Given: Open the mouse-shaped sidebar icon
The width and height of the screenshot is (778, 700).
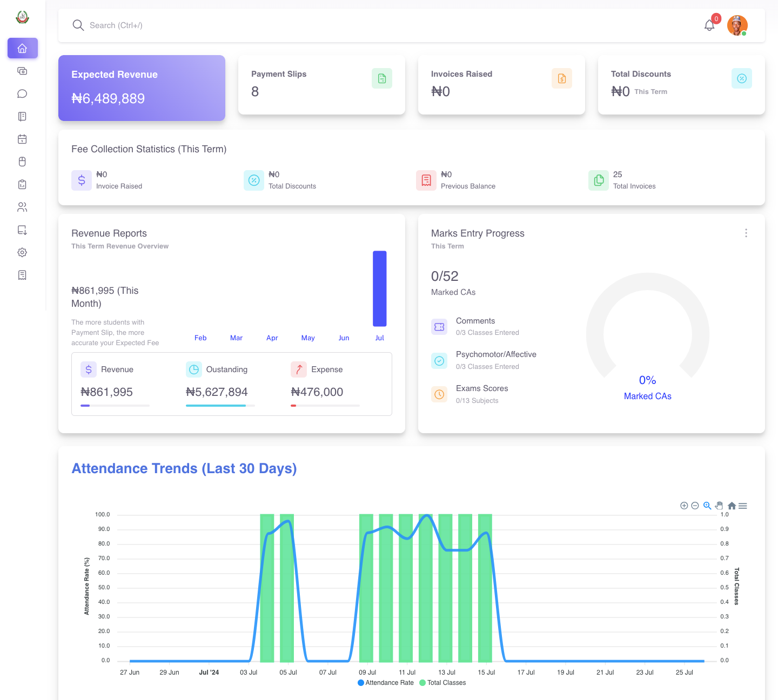Looking at the screenshot, I should click(22, 161).
